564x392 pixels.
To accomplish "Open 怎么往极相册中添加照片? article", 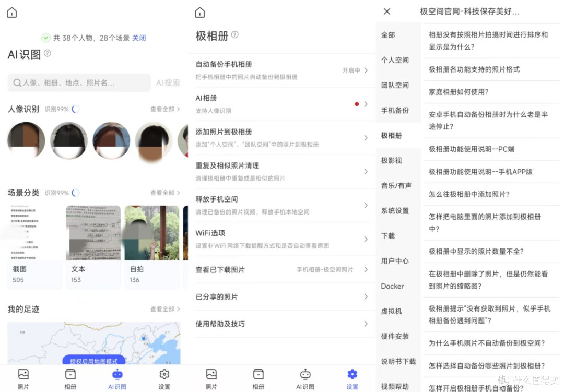I will (x=469, y=194).
